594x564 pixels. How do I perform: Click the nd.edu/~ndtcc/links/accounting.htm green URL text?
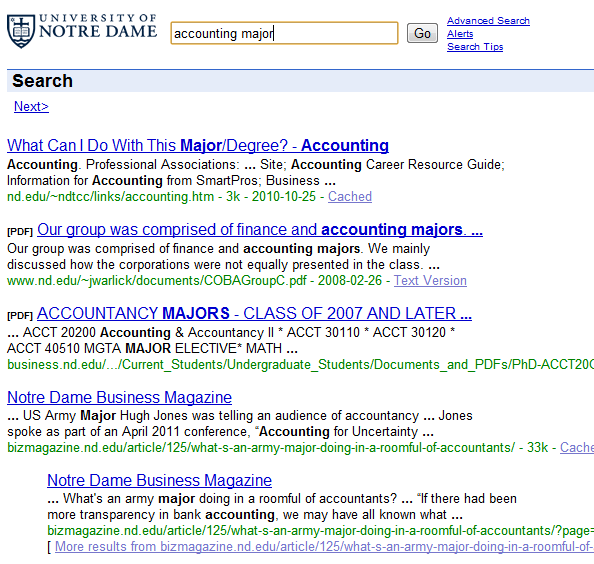[x=110, y=197]
